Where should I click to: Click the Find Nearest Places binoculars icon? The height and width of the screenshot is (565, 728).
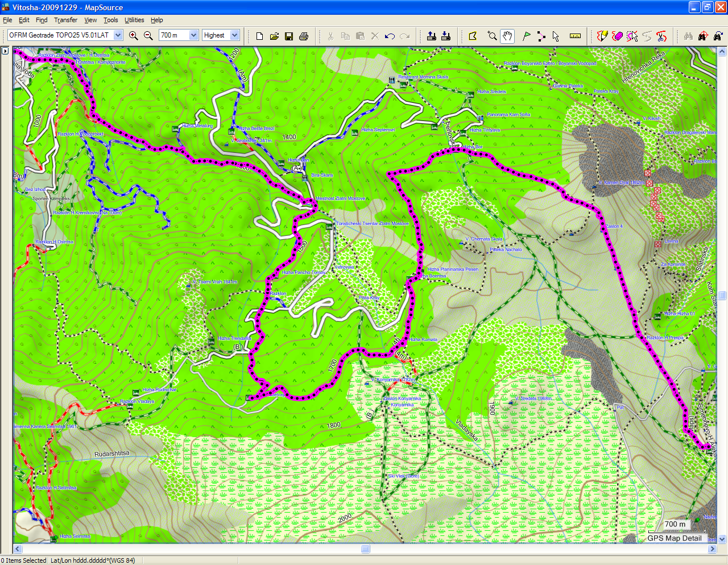pos(703,36)
